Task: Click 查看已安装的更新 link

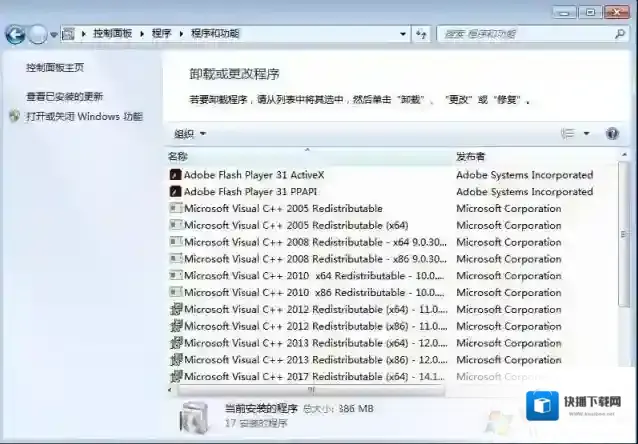Action: coord(64,97)
